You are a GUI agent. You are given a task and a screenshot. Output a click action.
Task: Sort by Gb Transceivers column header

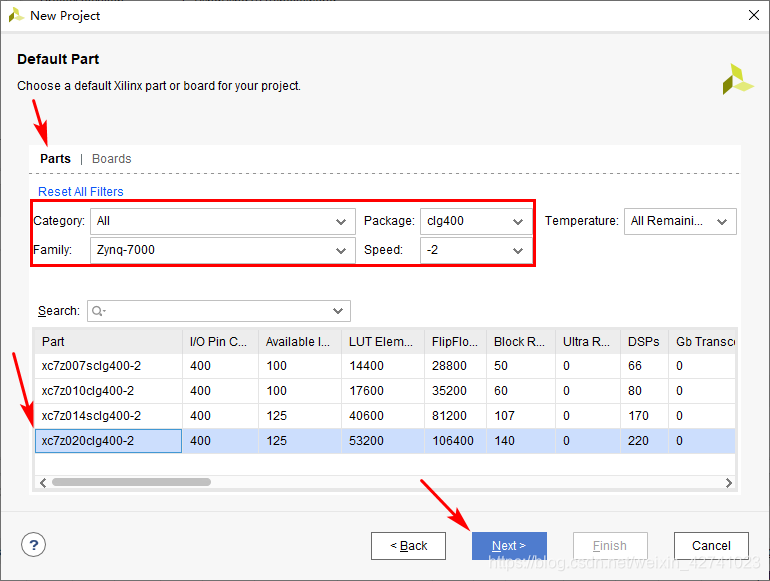[x=702, y=341]
